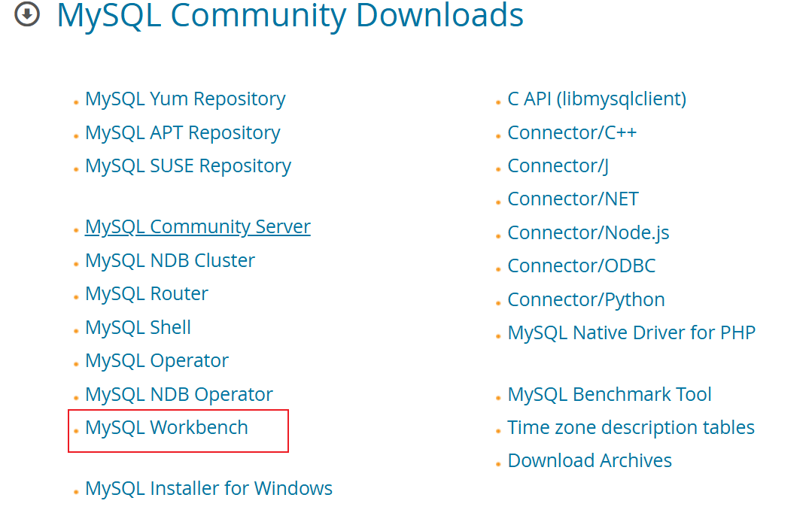Open the MySQL Benchmark Tool link
The height and width of the screenshot is (525, 812).
click(610, 395)
